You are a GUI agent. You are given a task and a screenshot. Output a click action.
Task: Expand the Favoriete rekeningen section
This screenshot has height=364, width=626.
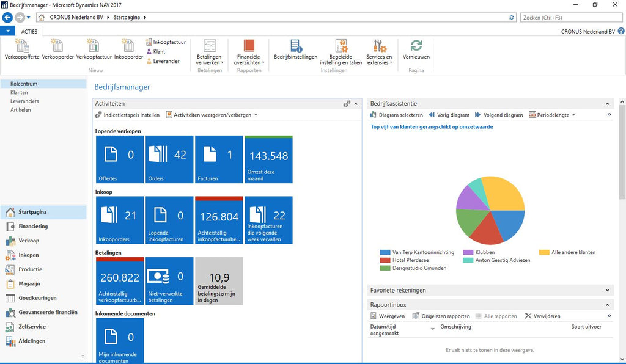point(608,290)
